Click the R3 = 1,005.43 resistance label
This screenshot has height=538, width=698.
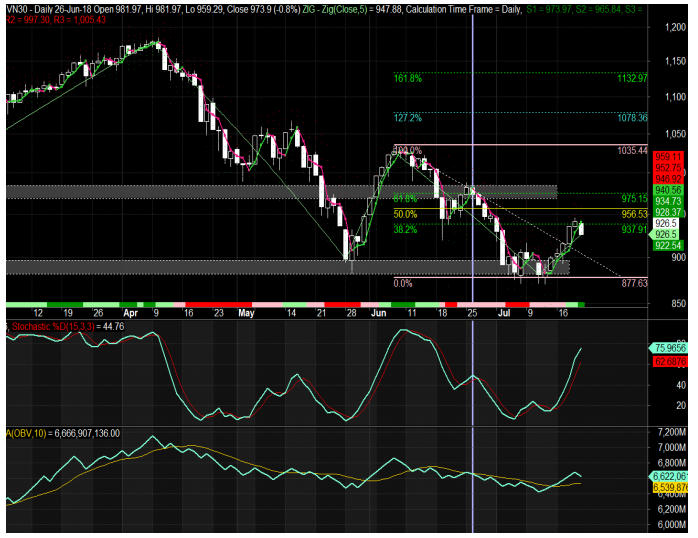pos(80,20)
